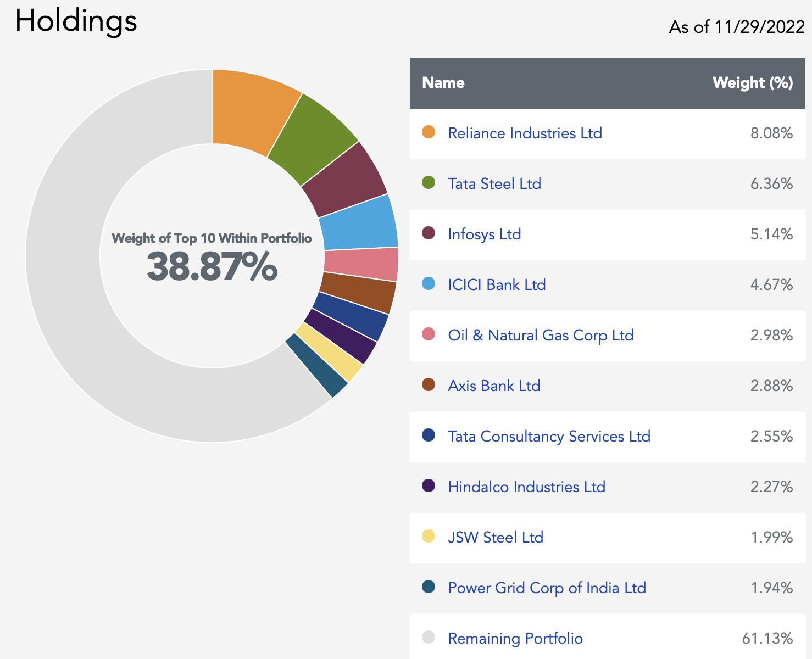Open the ICICI Bank Ltd link
Viewport: 812px width, 659px height.
pyautogui.click(x=497, y=285)
